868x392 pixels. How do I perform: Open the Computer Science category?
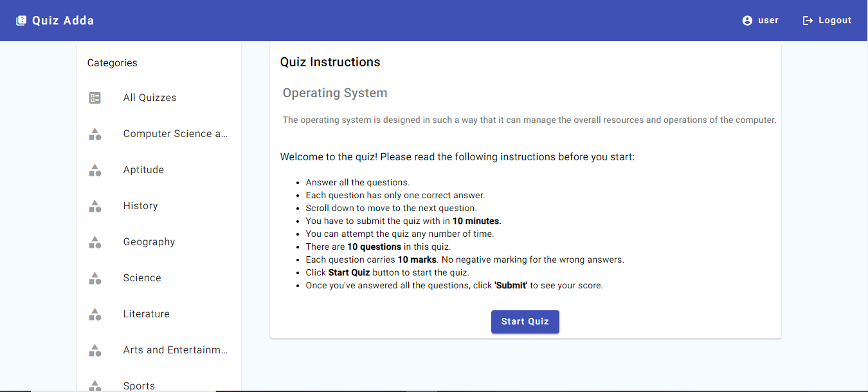pyautogui.click(x=174, y=133)
